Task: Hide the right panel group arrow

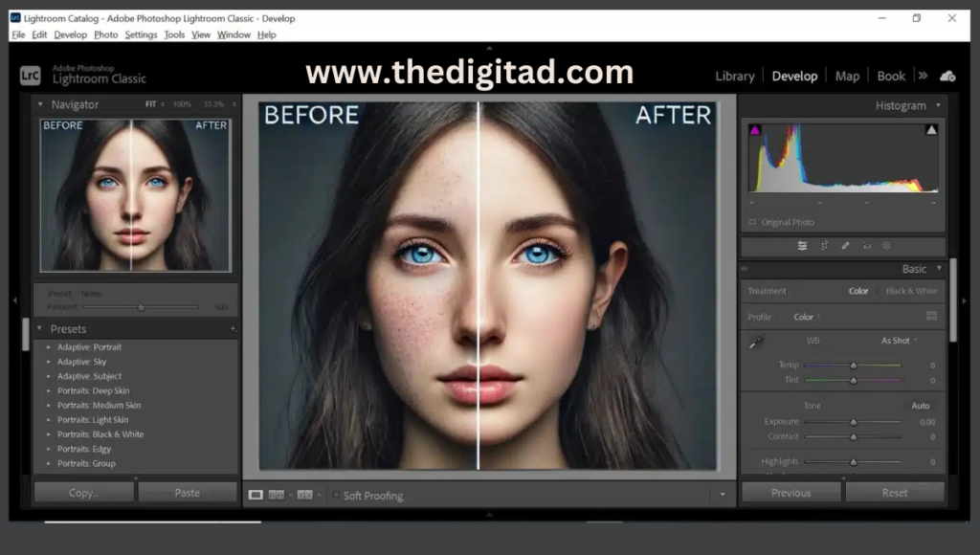Action: tap(965, 300)
